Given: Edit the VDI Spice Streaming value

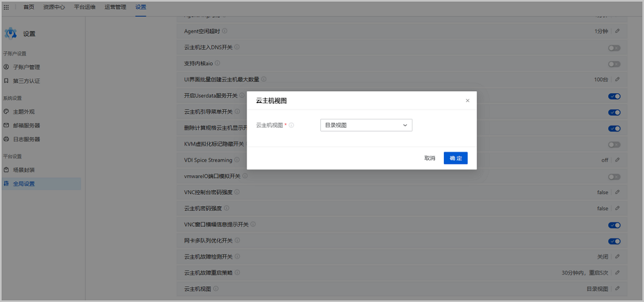Looking at the screenshot, I should [x=617, y=160].
